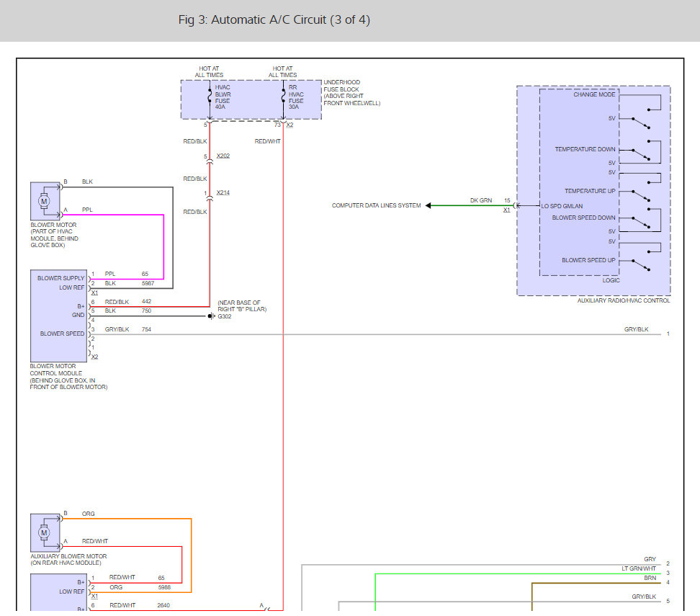Click the X2 connector label beside pin 73
This screenshot has width=700, height=616.
(x=290, y=125)
